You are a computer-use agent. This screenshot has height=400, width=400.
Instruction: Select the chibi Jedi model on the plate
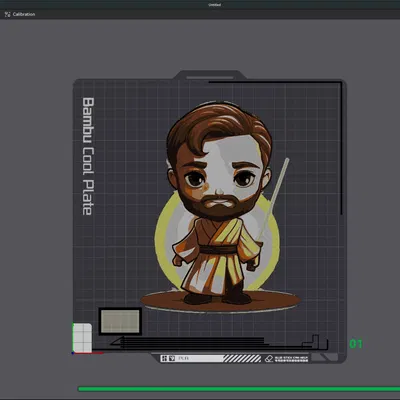[220, 207]
